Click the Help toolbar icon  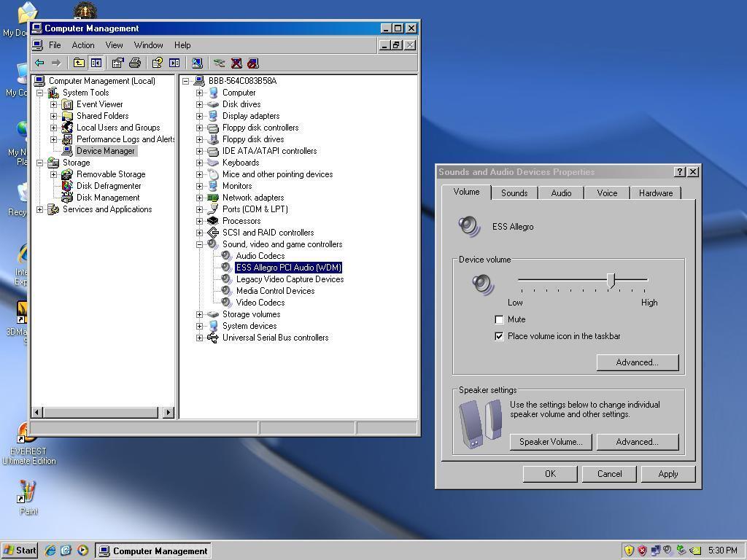[157, 63]
